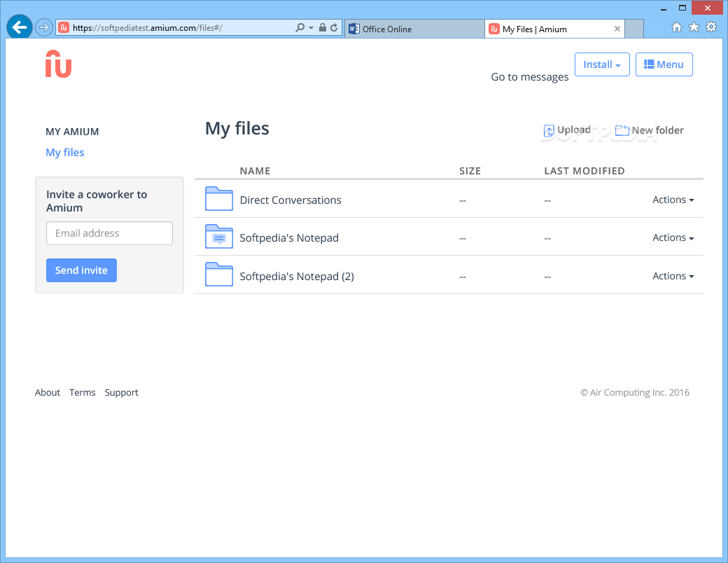Image resolution: width=728 pixels, height=563 pixels.
Task: Sort by NAME column header
Action: pos(255,171)
